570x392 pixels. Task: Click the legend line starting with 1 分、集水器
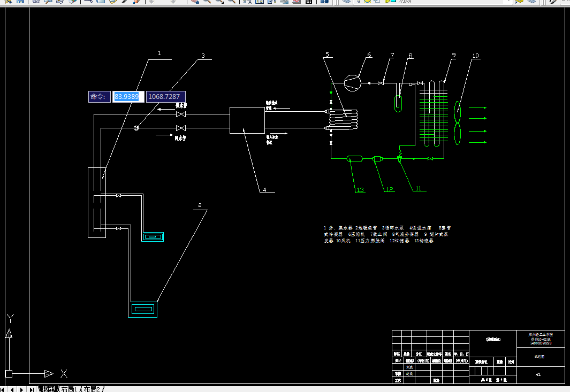coord(387,228)
